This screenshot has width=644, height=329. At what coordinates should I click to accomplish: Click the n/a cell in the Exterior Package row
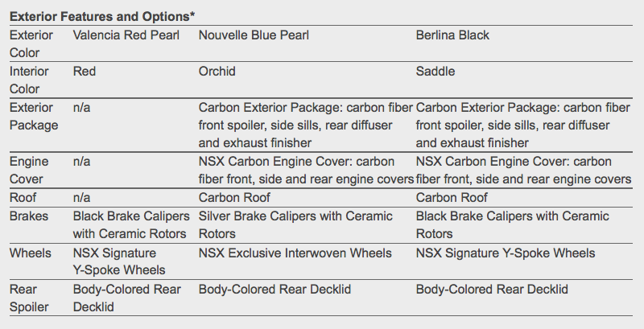pos(81,107)
